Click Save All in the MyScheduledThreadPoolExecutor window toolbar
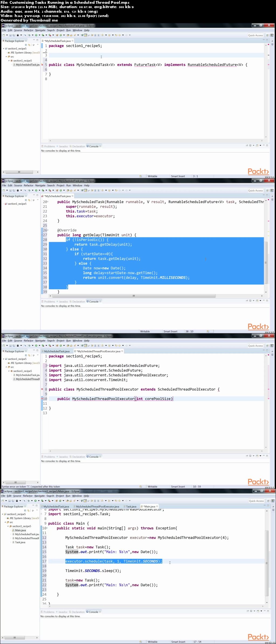The width and height of the screenshot is (276, 644). (13, 345)
